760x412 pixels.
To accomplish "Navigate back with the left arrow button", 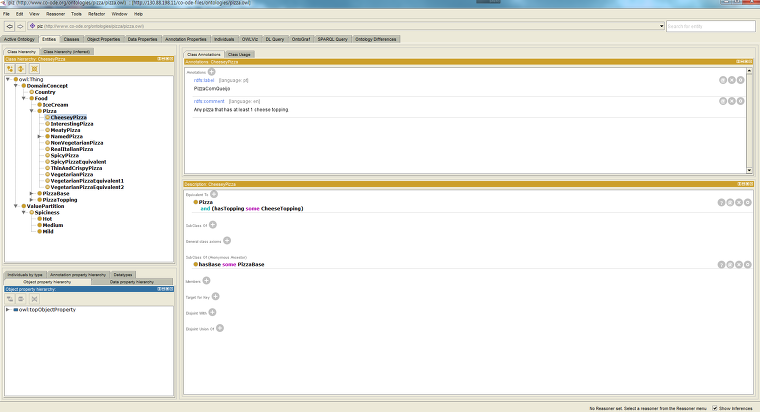I will pos(8,26).
